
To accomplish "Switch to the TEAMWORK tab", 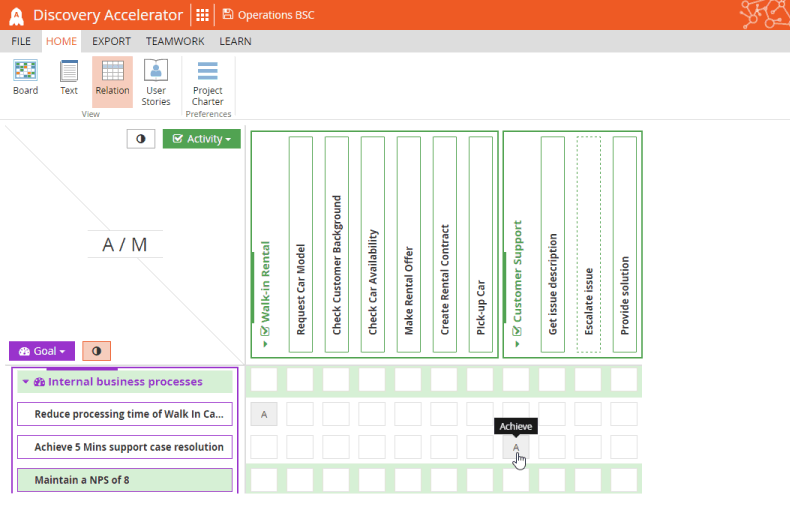I will (175, 41).
